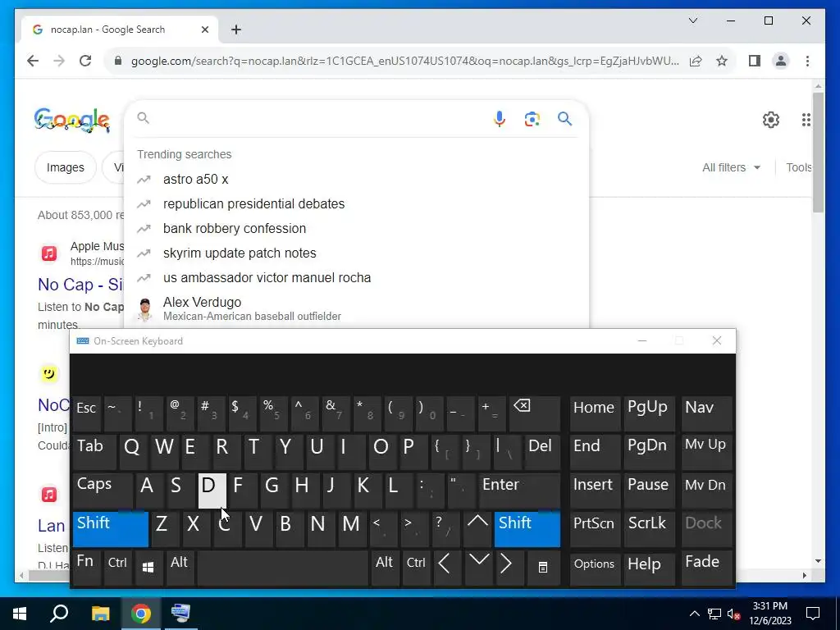Tap the PrtScn key
This screenshot has width=840, height=630.
click(x=595, y=529)
